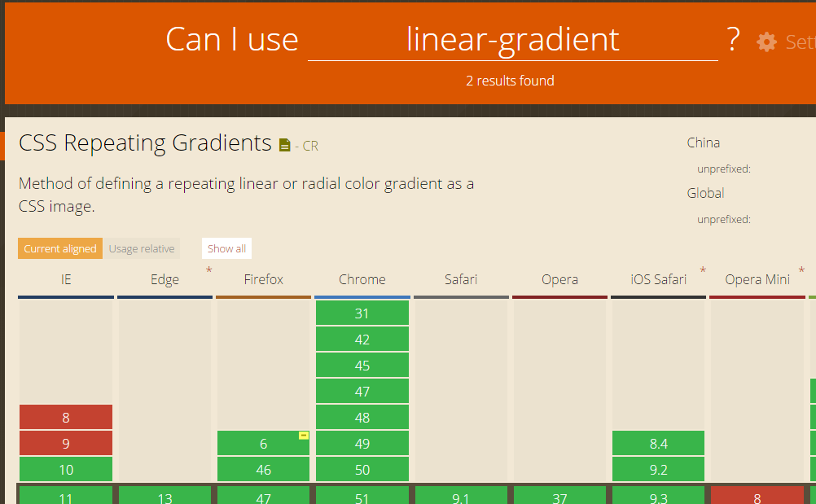Click the specification document icon next to title
Viewport: 816px width, 504px height.
coord(285,145)
